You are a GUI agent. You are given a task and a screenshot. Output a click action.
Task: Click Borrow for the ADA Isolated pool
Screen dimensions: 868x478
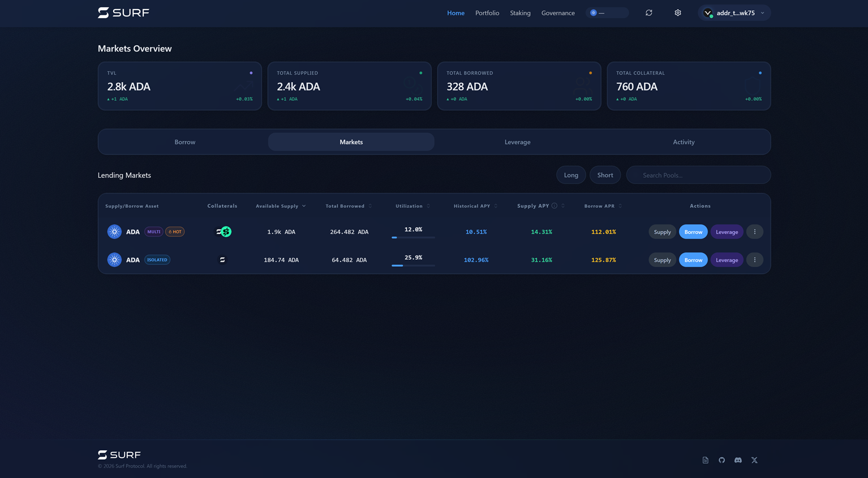693,260
